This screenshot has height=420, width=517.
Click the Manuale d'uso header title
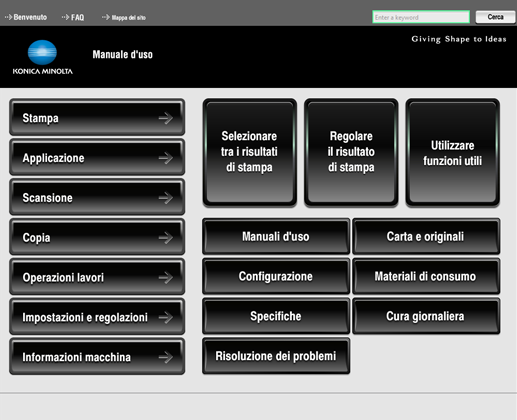[x=122, y=54]
